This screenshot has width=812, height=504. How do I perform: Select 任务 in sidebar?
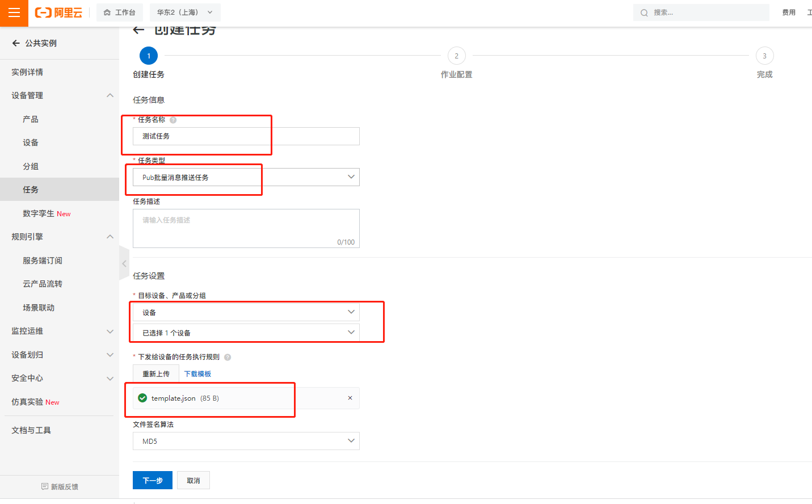60,190
